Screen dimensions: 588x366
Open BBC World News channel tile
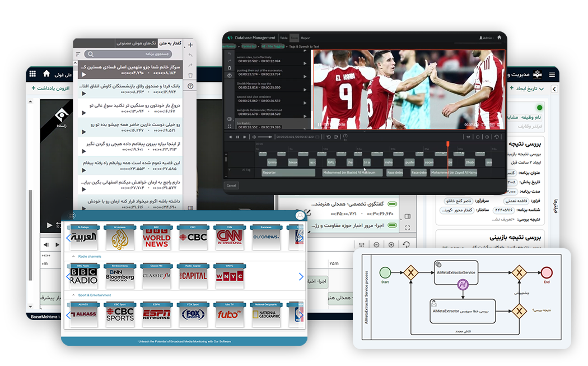pos(156,237)
